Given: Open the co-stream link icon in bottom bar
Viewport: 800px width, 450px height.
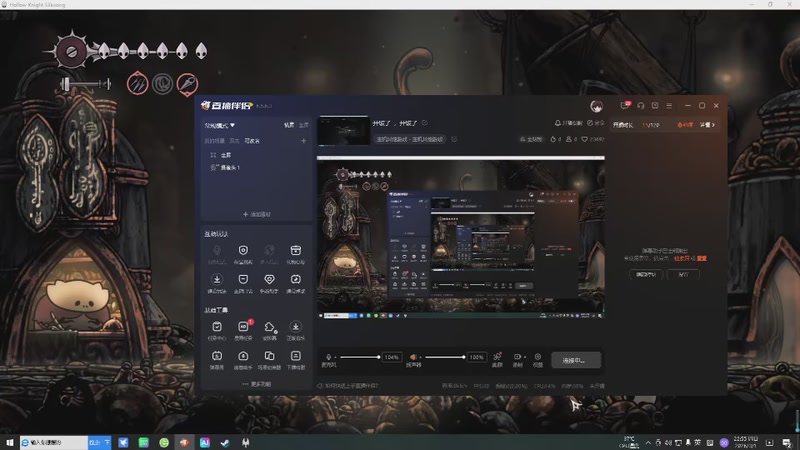Looking at the screenshot, I should 497,356.
